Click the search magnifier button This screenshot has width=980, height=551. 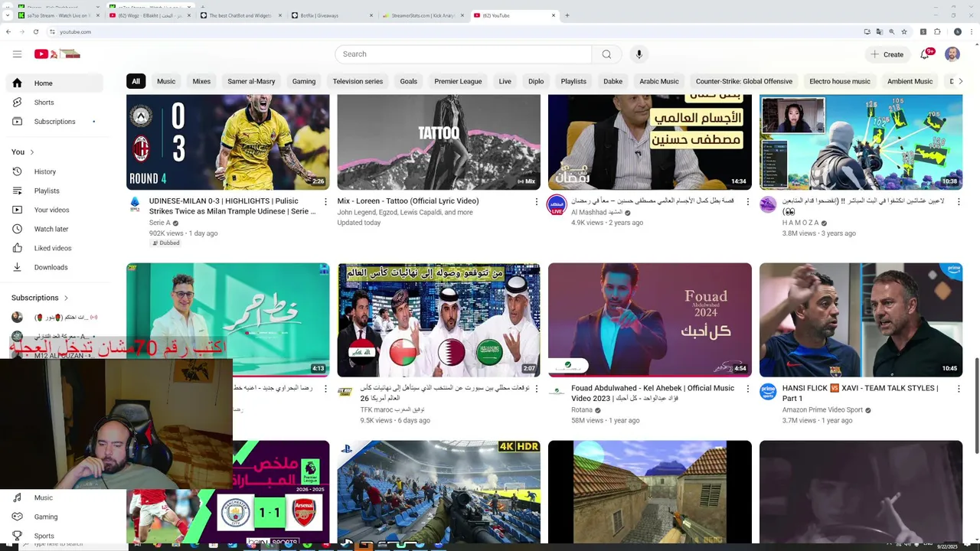[606, 54]
